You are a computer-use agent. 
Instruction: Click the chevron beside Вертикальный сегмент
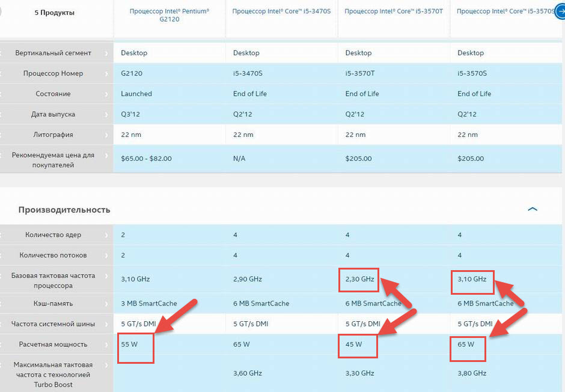tap(107, 53)
